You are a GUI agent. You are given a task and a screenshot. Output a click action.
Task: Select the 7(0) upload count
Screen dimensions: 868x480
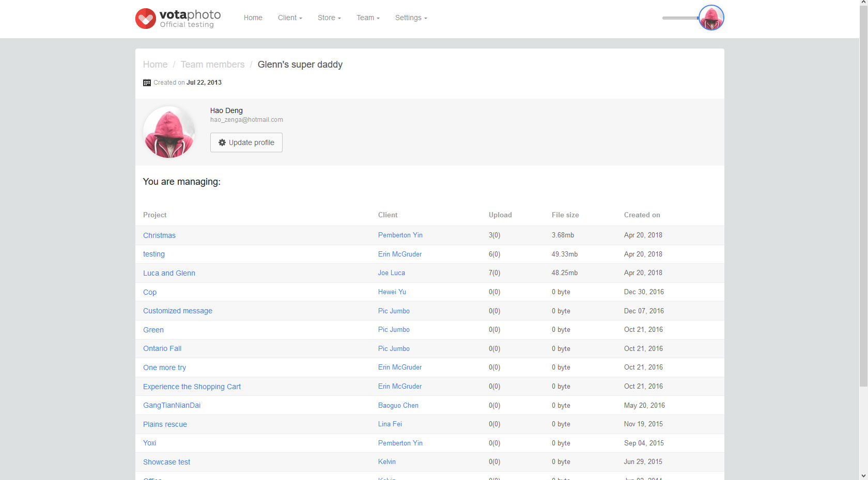pos(494,273)
